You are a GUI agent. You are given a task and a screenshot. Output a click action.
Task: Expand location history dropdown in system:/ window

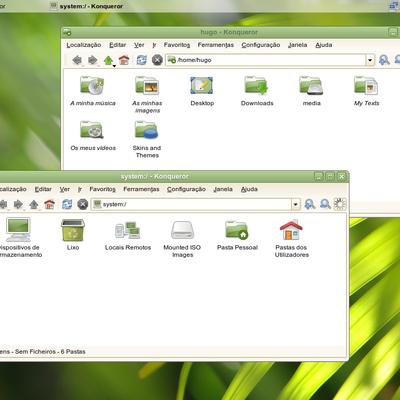pyautogui.click(x=296, y=204)
